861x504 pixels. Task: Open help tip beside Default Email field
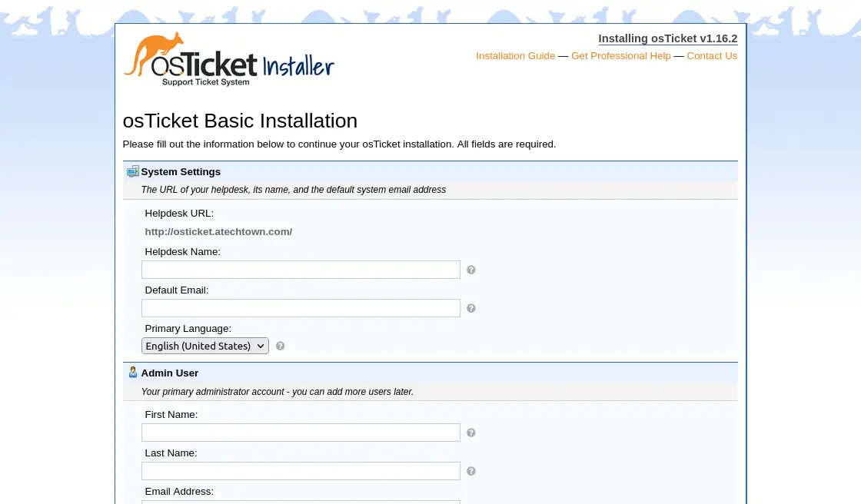[471, 308]
